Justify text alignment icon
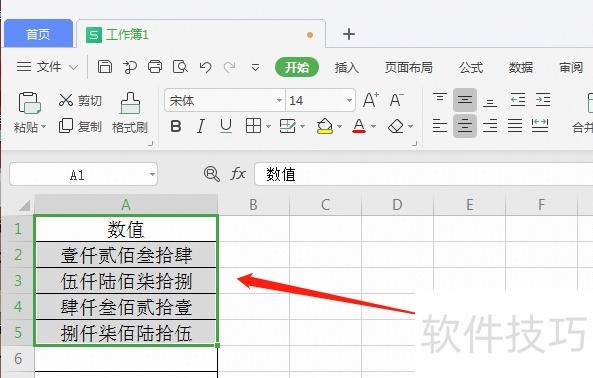 [515, 125]
